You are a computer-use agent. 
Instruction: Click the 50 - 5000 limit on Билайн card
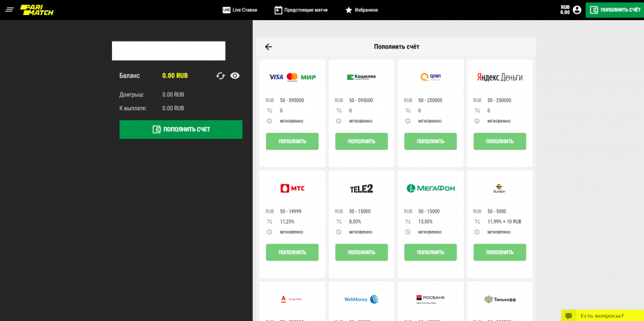tap(498, 211)
